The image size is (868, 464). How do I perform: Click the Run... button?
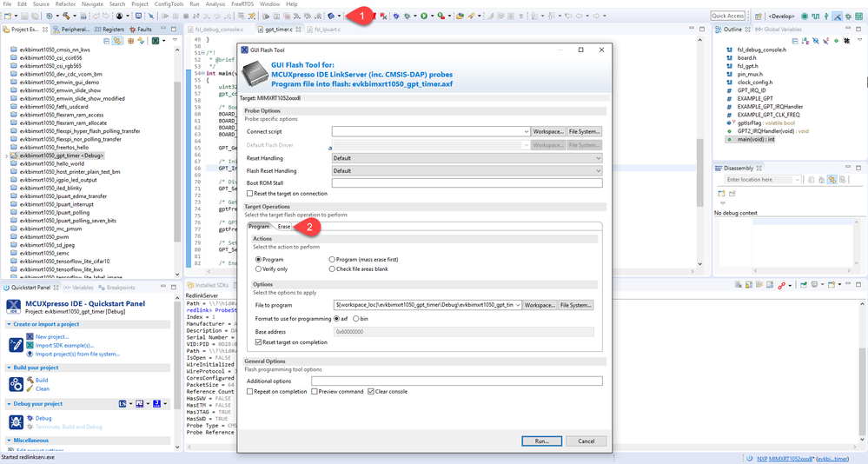click(542, 441)
